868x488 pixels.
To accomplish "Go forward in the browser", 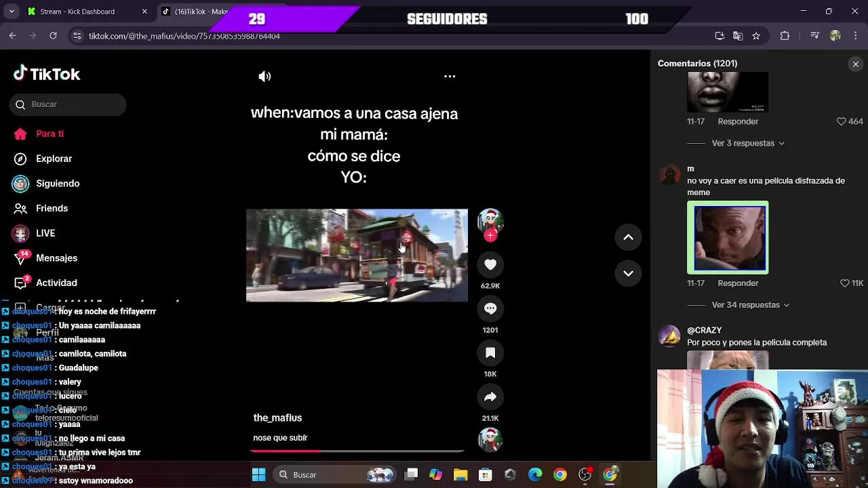I will (x=33, y=36).
